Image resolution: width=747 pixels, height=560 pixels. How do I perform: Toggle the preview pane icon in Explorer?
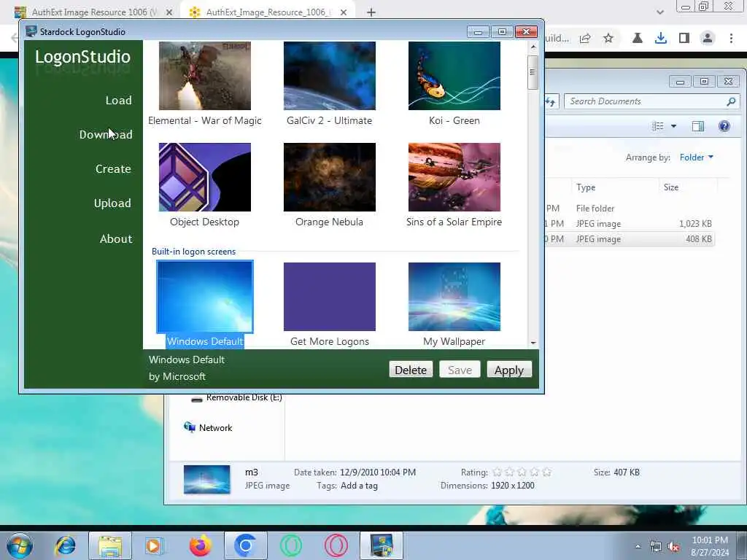click(x=698, y=126)
